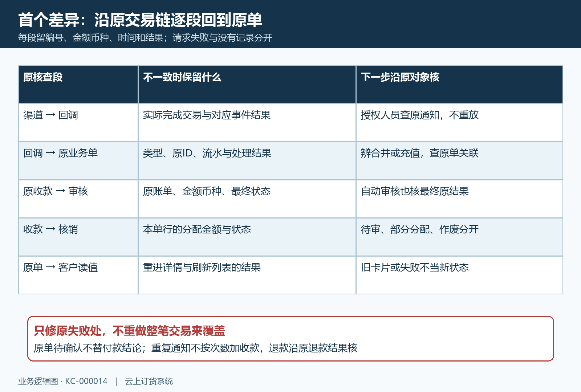581x392 pixels.
Task: Click the title 首个差异：沿原交易链逐段回到原单
Action: (x=140, y=20)
